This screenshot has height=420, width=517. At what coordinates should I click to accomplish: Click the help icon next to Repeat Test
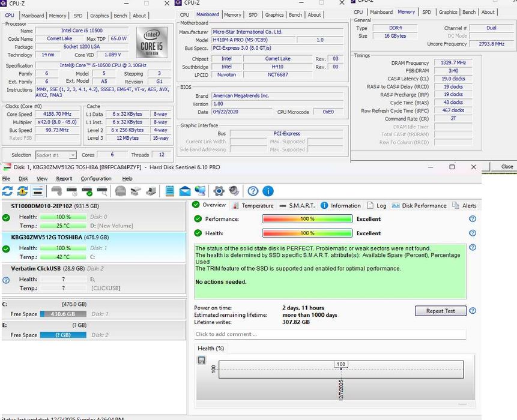473,311
